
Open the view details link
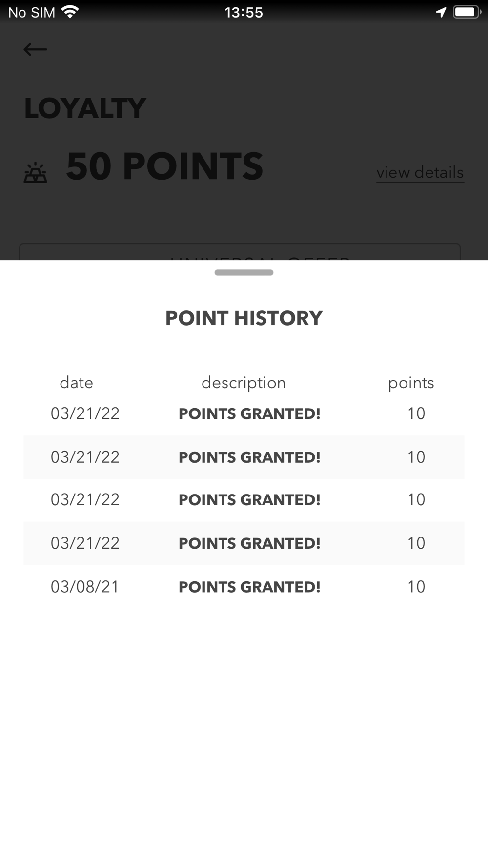[420, 172]
